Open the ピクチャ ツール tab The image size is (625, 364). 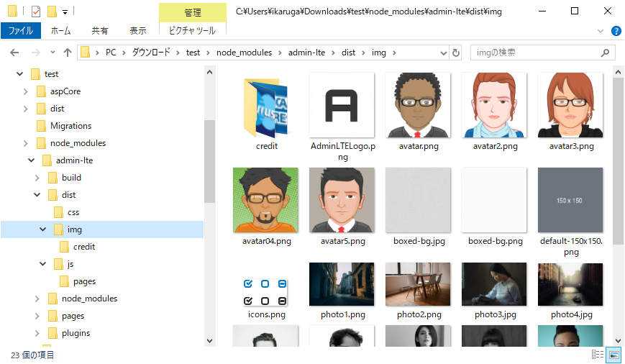point(193,31)
